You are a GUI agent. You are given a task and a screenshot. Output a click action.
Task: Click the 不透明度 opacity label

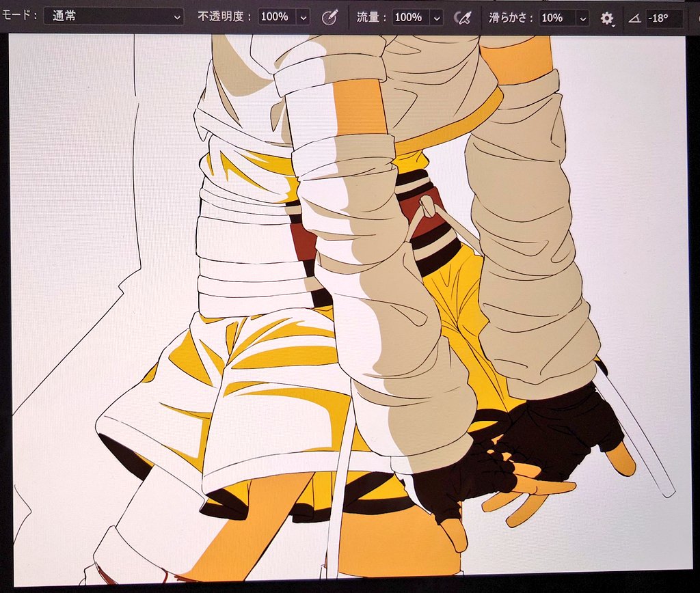coord(224,17)
